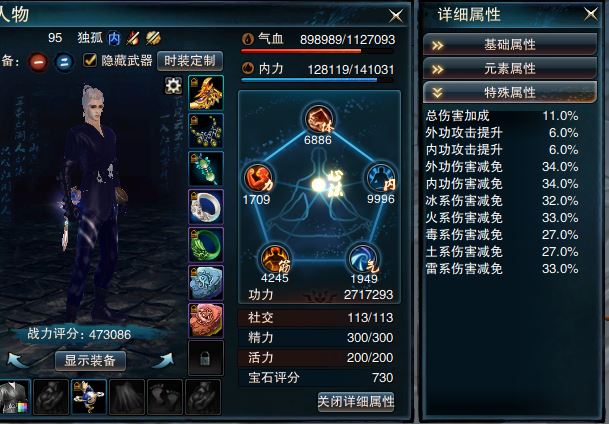The width and height of the screenshot is (609, 424).
Task: Select the golden headgear equipment slot
Action: 206,93
